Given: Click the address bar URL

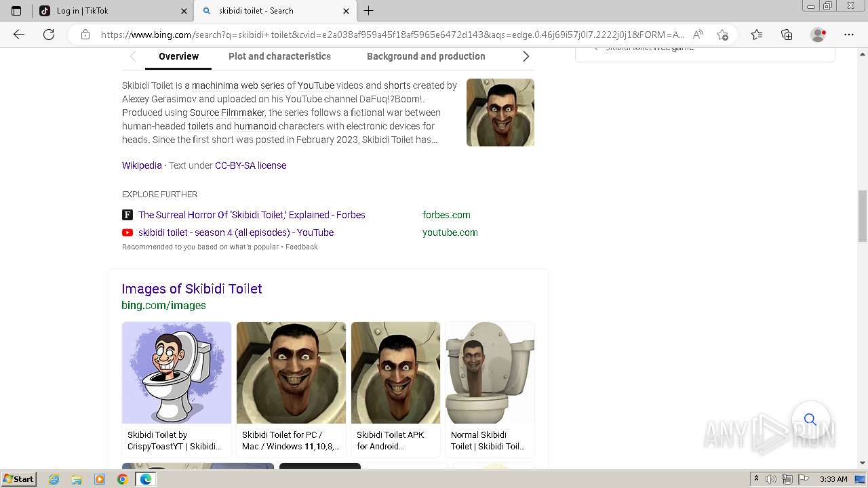Looking at the screenshot, I should [x=392, y=35].
